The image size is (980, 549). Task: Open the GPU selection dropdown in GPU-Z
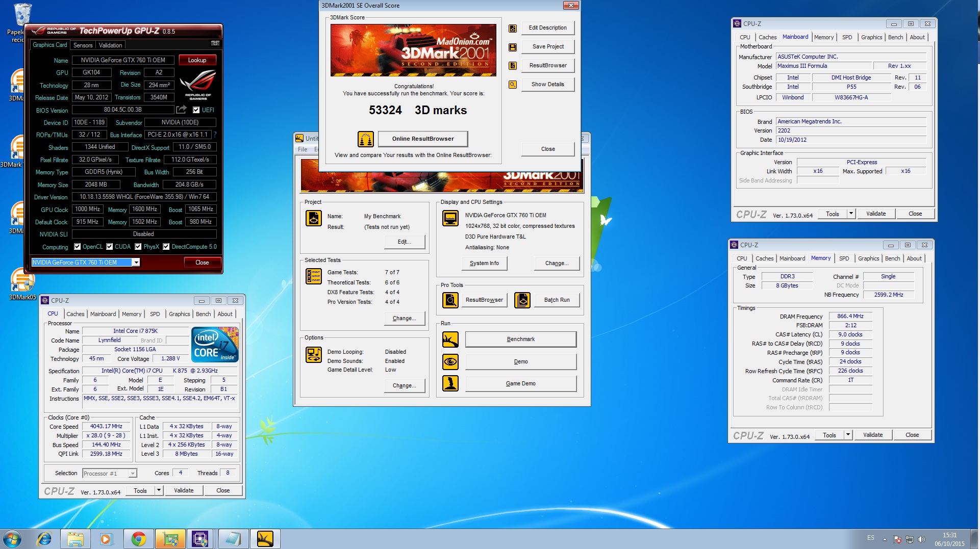[x=136, y=263]
